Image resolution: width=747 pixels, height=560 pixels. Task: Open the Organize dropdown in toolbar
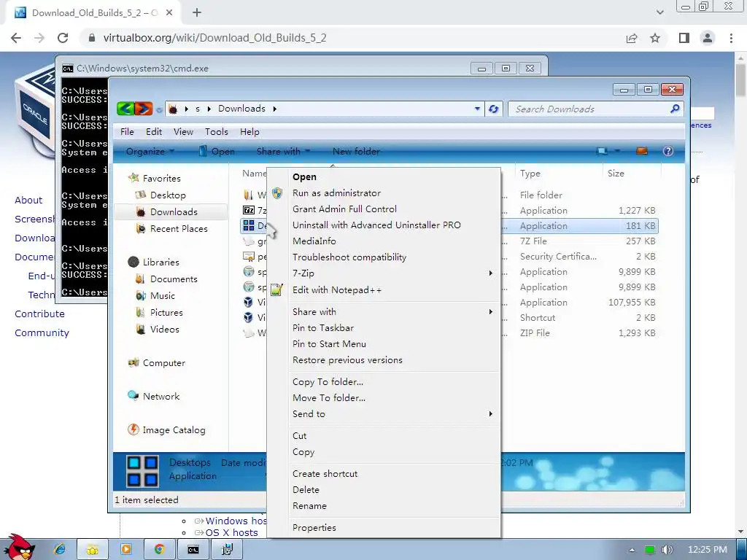(150, 152)
